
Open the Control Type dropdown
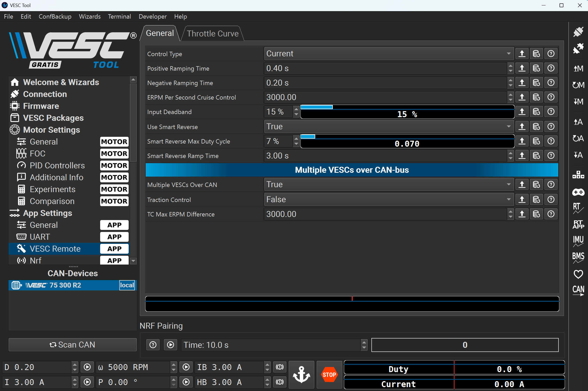coord(389,54)
